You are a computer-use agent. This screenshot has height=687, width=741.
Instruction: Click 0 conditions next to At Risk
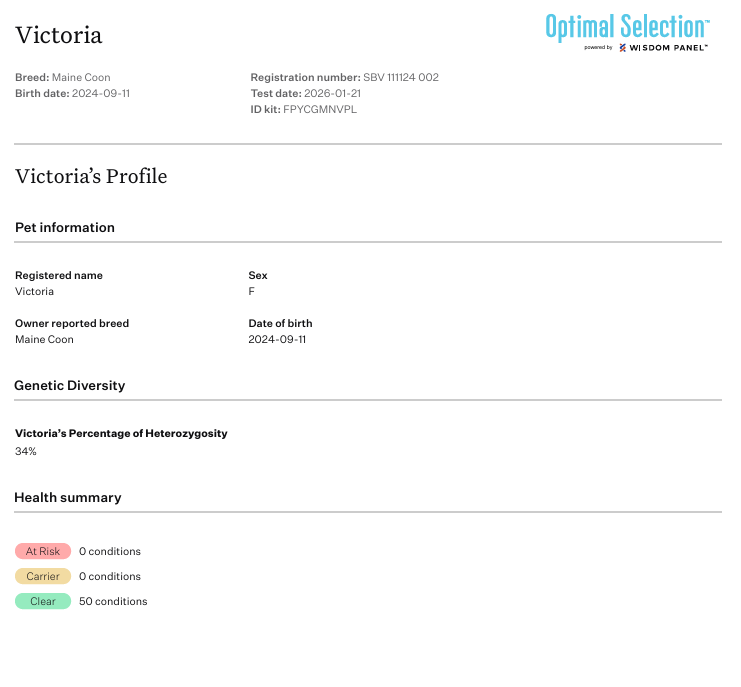[110, 552]
